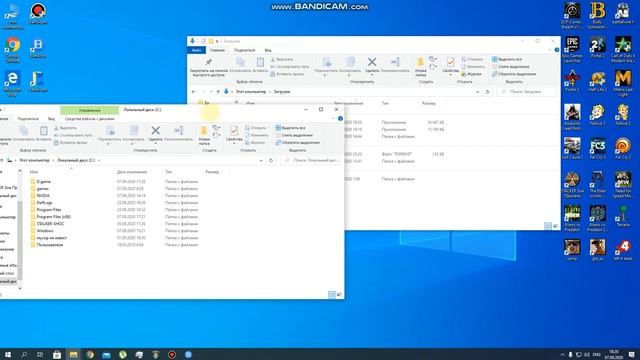Click Выделить все in Локальный диск (C:) ribbon
Image resolution: width=640 pixels, height=360 pixels.
pyautogui.click(x=290, y=128)
